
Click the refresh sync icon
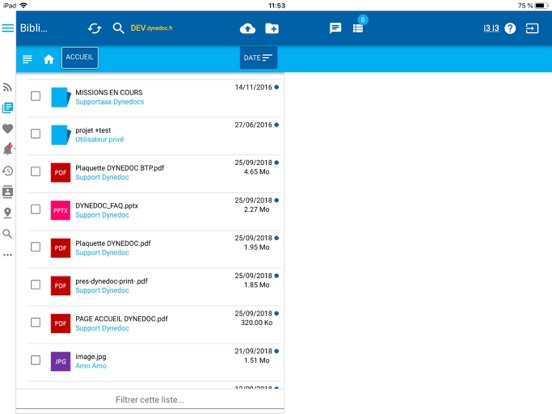click(94, 28)
